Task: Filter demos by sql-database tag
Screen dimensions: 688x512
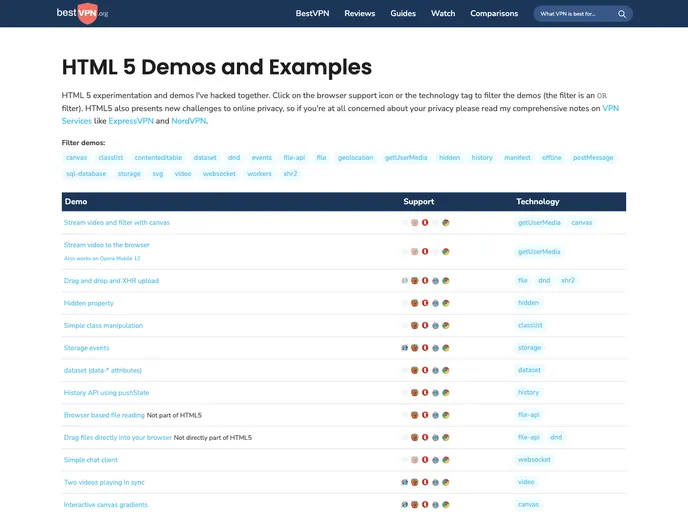Action: pyautogui.click(x=86, y=174)
